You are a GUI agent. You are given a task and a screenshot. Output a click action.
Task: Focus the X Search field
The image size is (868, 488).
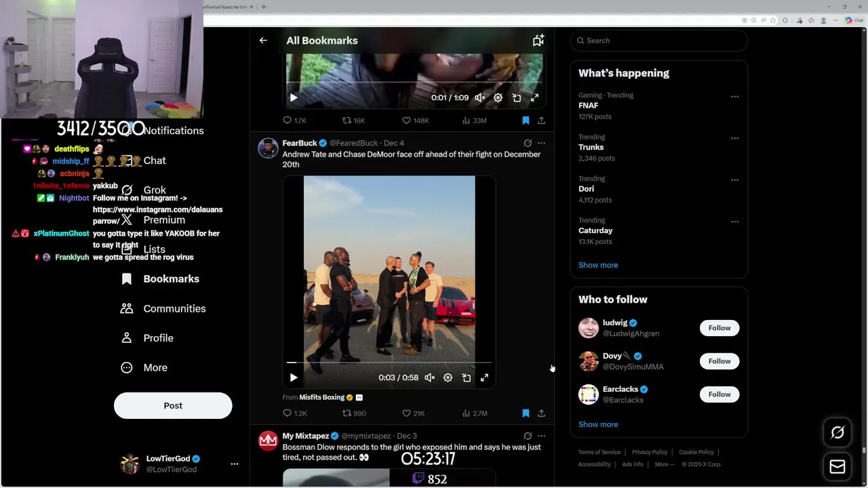(658, 41)
